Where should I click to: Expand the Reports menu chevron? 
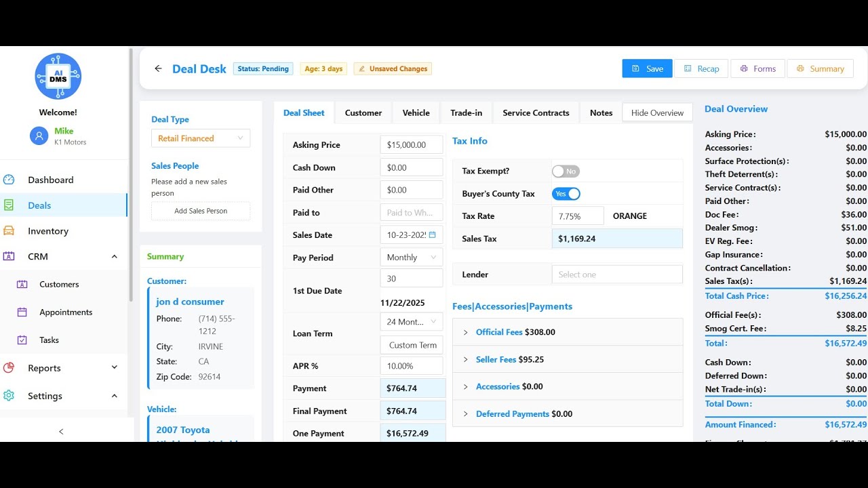(114, 367)
